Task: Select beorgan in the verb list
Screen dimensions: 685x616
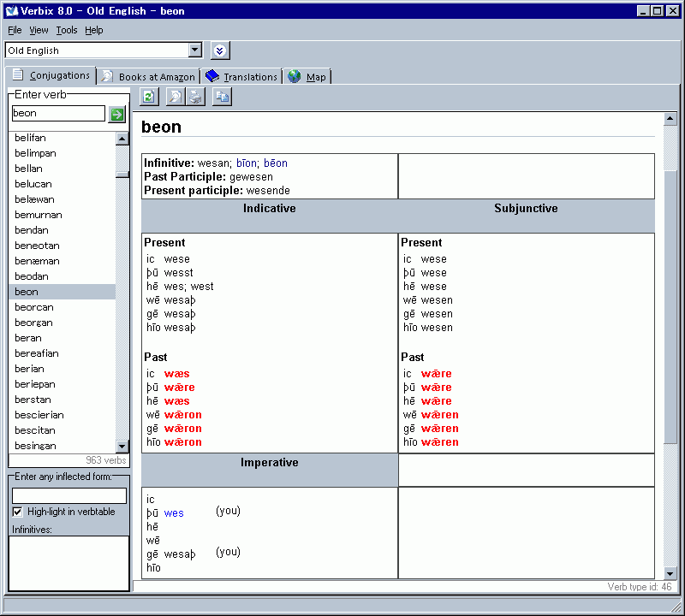Action: pyautogui.click(x=33, y=323)
